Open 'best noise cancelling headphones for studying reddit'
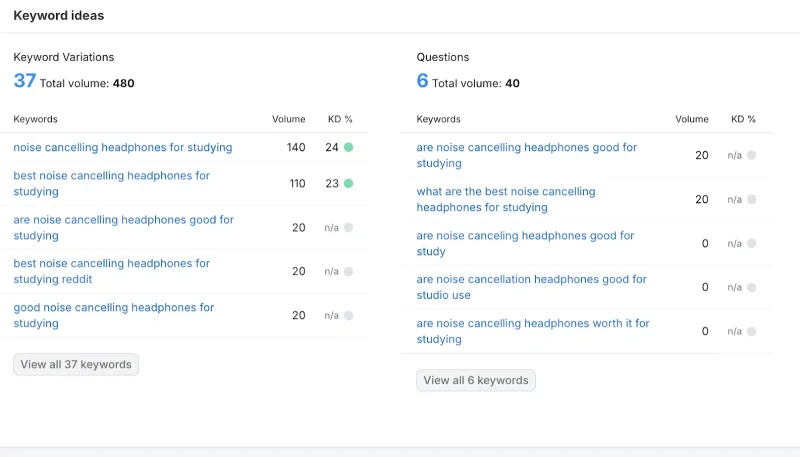800x457 pixels. [x=111, y=271]
